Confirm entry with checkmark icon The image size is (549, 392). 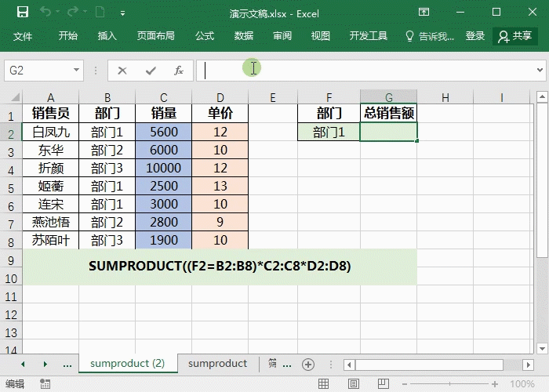click(151, 71)
